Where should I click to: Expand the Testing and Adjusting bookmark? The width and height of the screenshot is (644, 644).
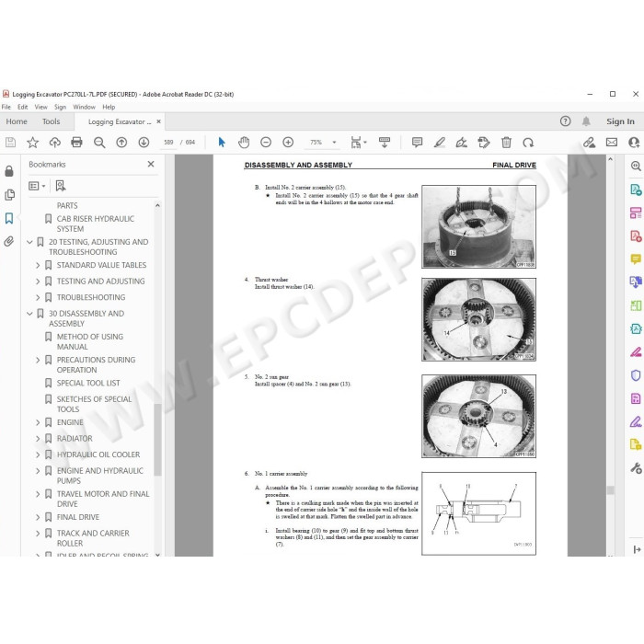click(x=38, y=282)
